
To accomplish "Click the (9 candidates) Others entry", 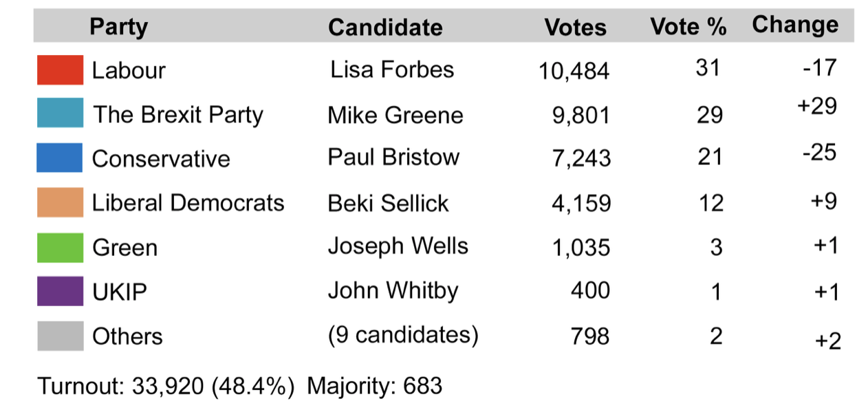I will tap(403, 335).
